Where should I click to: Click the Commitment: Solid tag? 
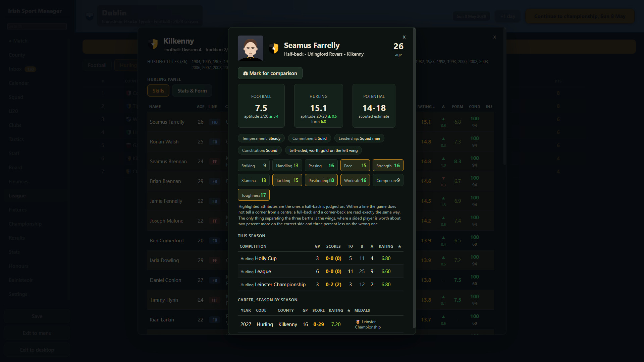[309, 138]
